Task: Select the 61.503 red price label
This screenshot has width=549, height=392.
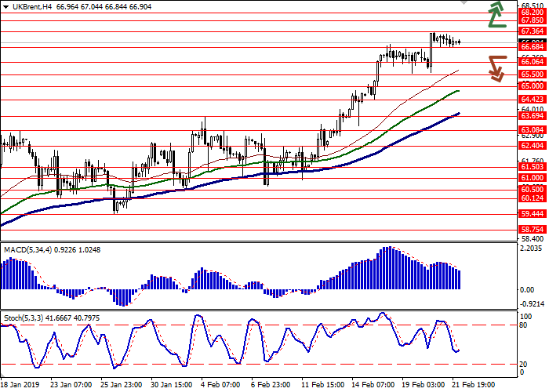Action: tap(532, 167)
